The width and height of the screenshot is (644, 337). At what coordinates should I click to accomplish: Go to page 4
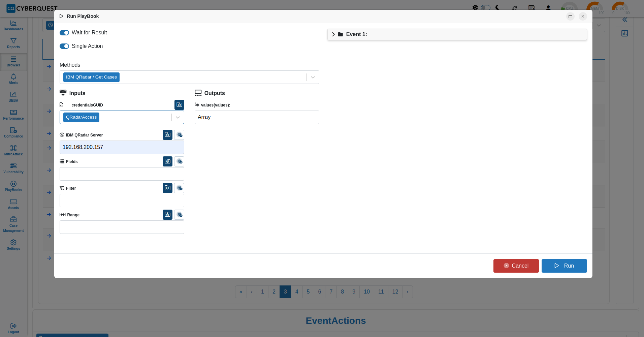click(x=297, y=292)
